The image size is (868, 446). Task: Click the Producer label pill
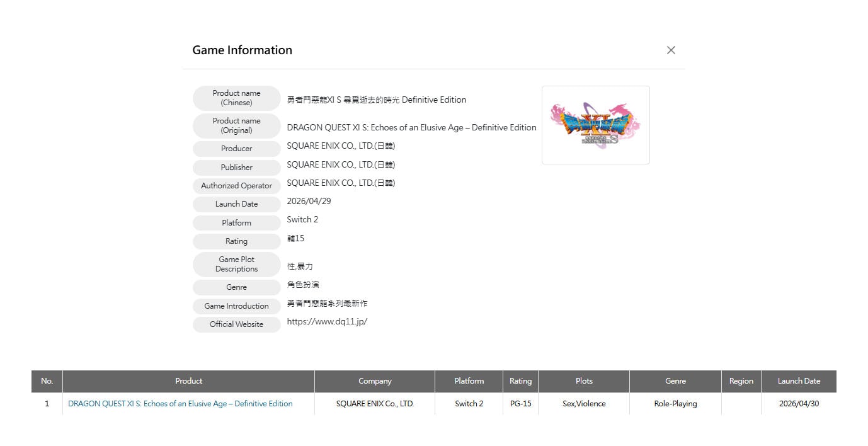tap(236, 149)
